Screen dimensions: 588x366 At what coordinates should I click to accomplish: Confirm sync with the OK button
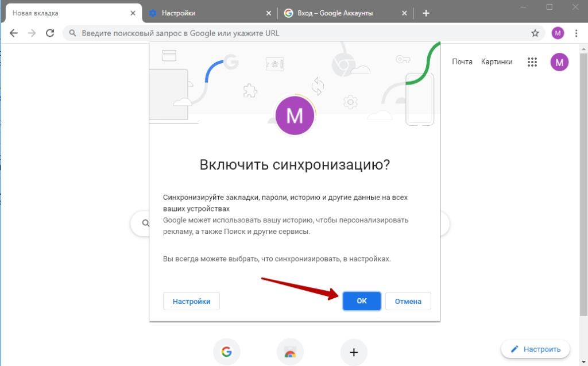click(x=362, y=301)
